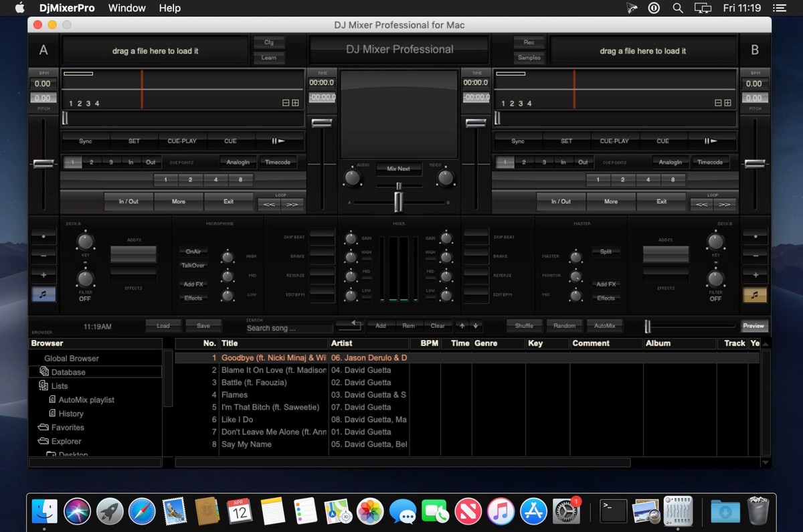Click deck B play/pause button

point(710,141)
